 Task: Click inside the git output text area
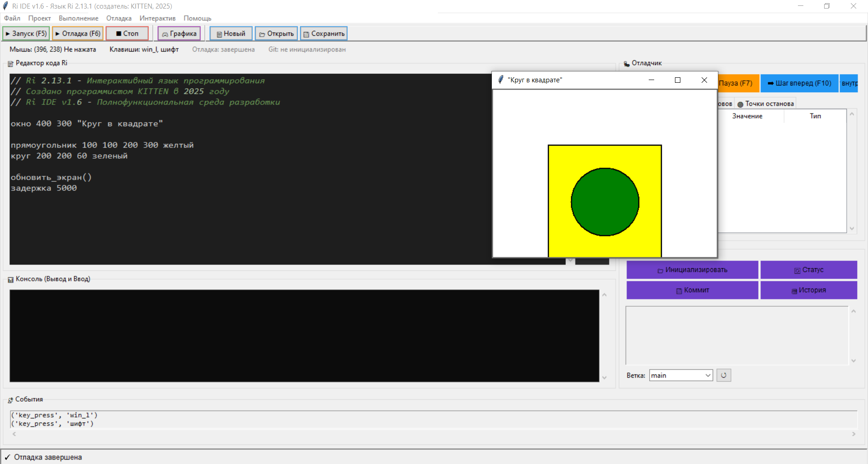point(737,335)
